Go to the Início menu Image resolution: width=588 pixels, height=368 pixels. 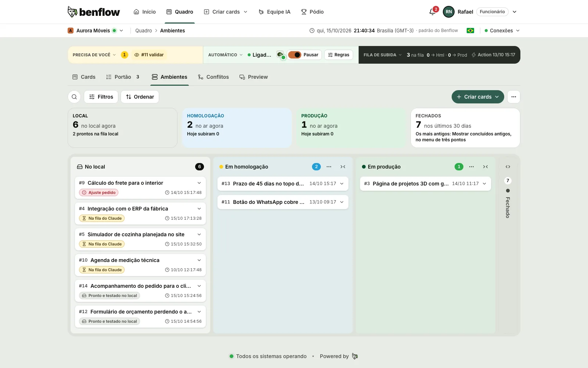(144, 12)
